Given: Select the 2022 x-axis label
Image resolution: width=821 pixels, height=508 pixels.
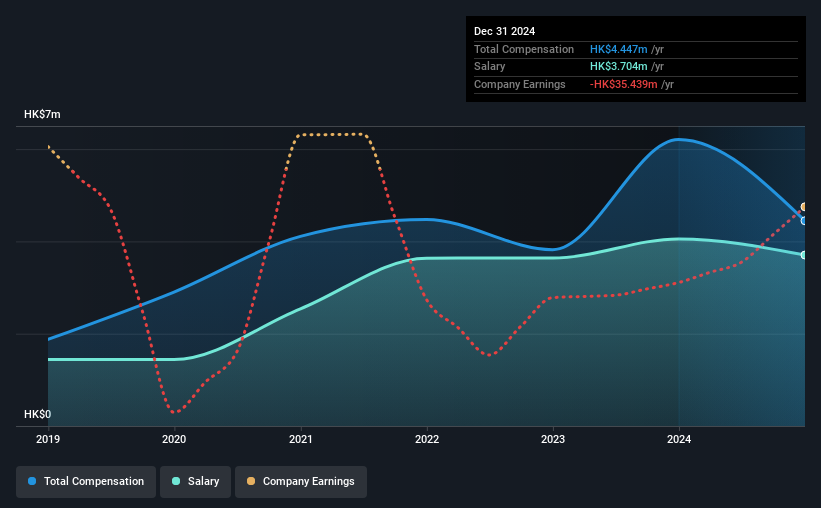Looking at the screenshot, I should point(427,439).
